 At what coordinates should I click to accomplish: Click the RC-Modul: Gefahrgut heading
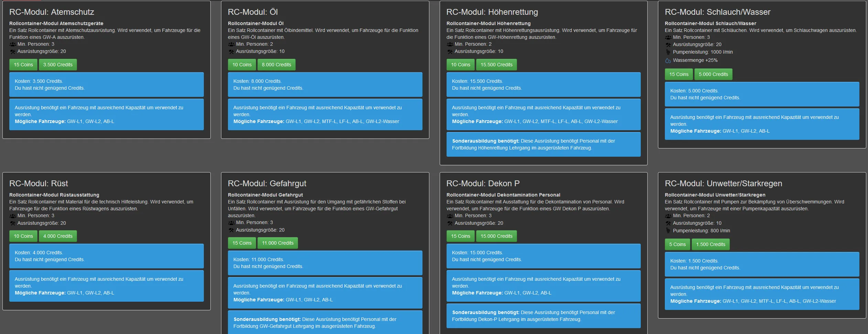click(267, 183)
